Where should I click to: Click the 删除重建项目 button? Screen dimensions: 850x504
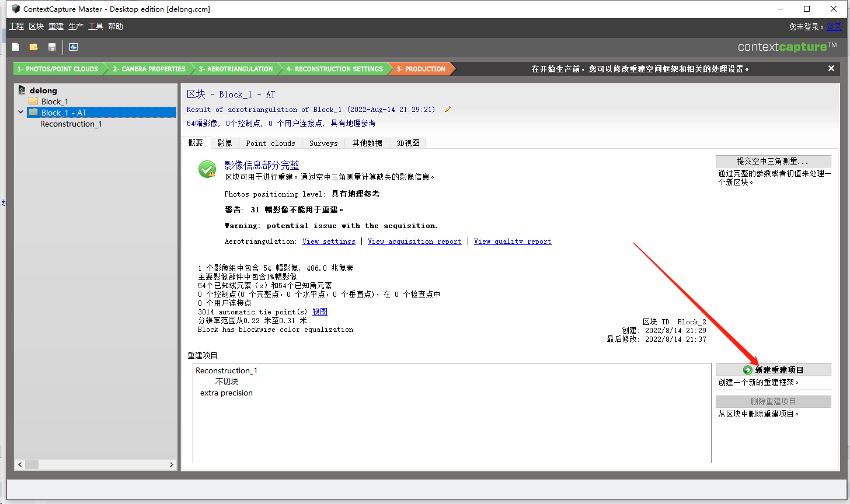(x=773, y=401)
